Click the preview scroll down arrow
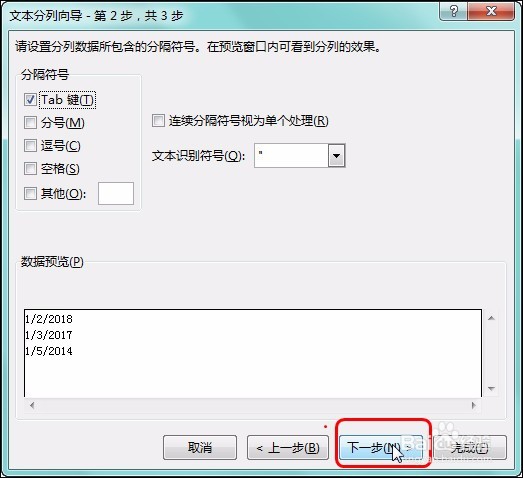 491,389
